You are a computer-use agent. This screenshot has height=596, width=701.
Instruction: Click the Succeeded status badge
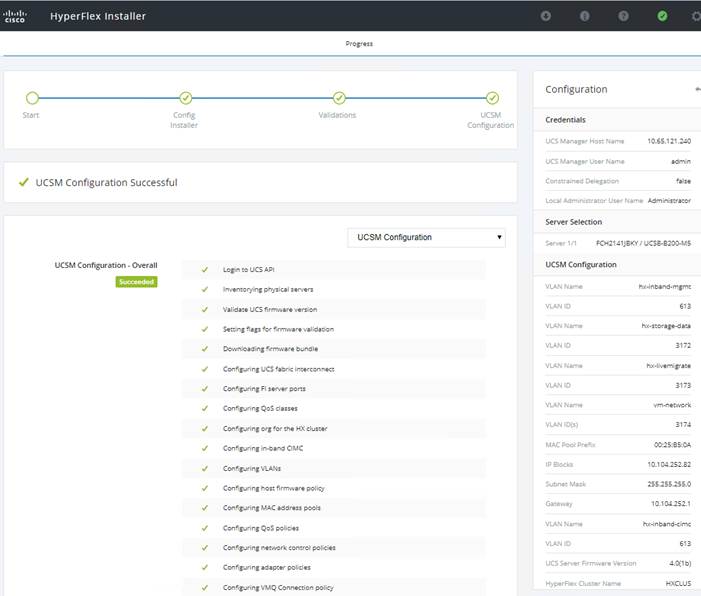click(x=136, y=282)
